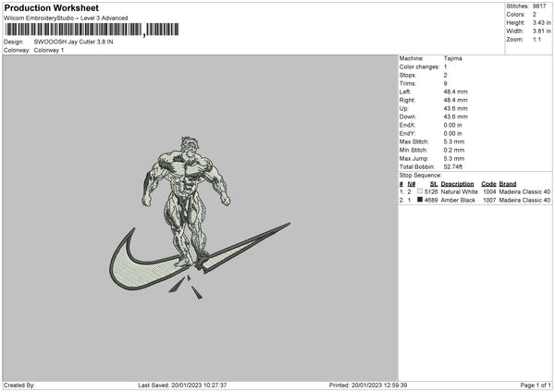Screen dimensions: 555x392
Task: Click the Amber Black description text
Action: (458, 201)
